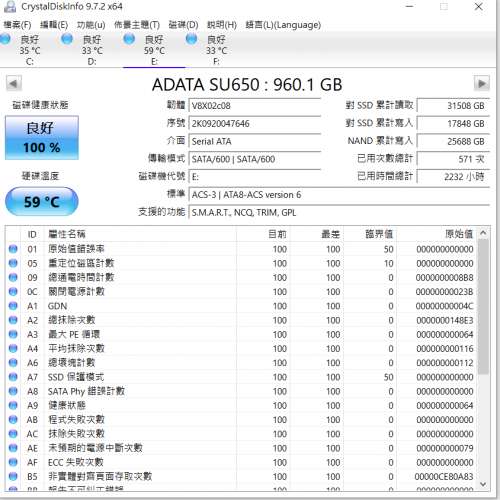Screen dimensions: 500x500
Task: Click status dot for attribute B5
Action: 13,476
